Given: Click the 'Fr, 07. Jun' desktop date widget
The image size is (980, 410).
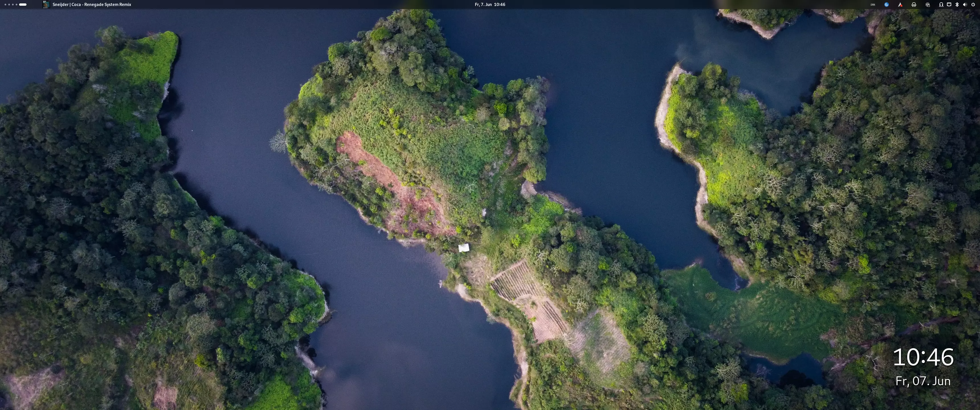Looking at the screenshot, I should point(923,381).
